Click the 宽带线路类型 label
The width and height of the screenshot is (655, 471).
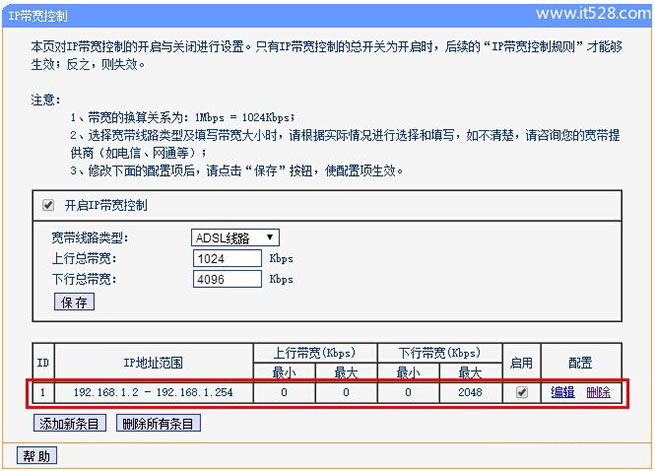[x=90, y=238]
